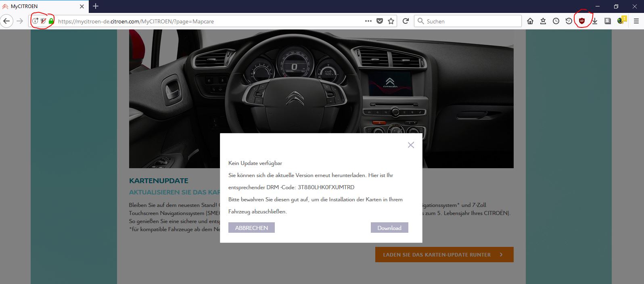The image size is (644, 284).
Task: Restore down the Firefox window
Action: point(616,6)
